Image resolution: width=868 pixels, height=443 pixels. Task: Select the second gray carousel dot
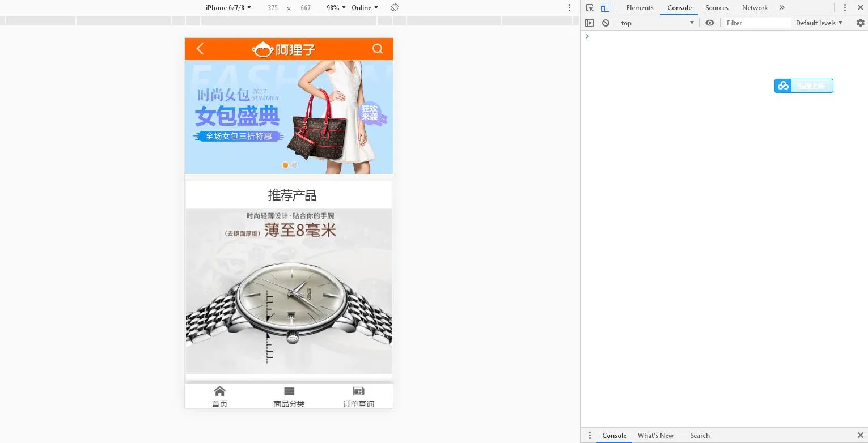[294, 165]
